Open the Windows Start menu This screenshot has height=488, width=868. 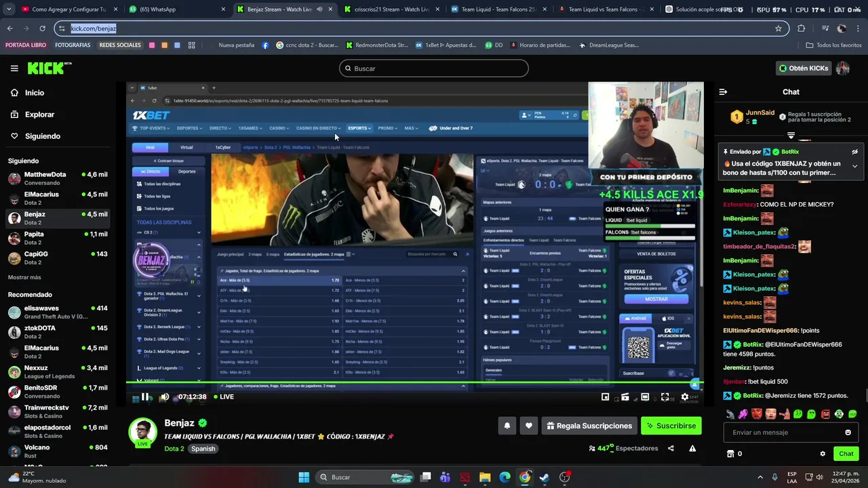point(304,477)
